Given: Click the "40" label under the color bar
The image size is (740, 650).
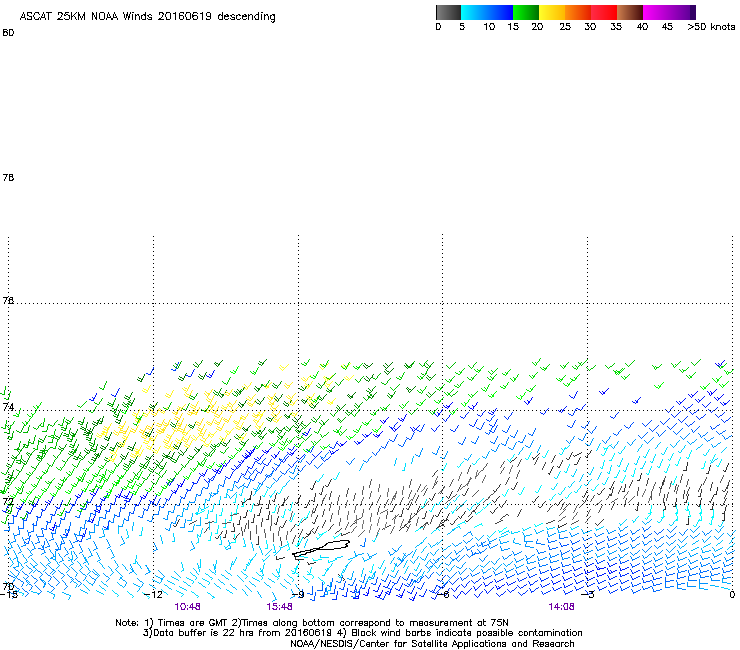Looking at the screenshot, I should (x=642, y=27).
